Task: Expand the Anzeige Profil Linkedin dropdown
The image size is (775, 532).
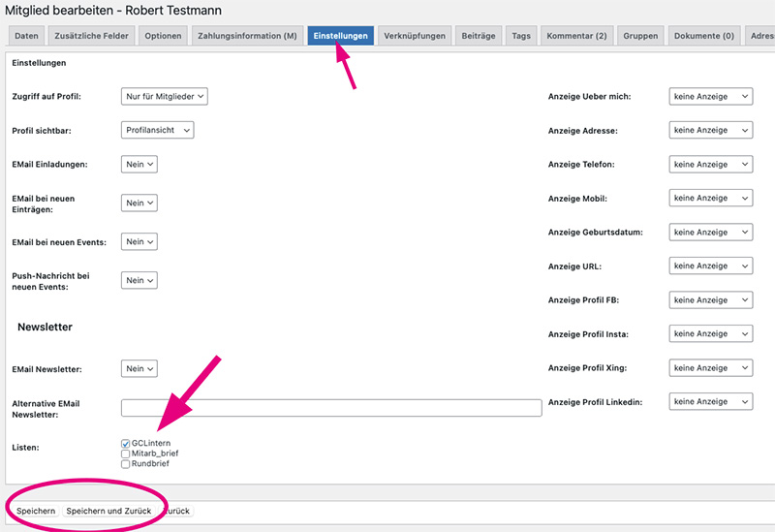Action: (710, 402)
